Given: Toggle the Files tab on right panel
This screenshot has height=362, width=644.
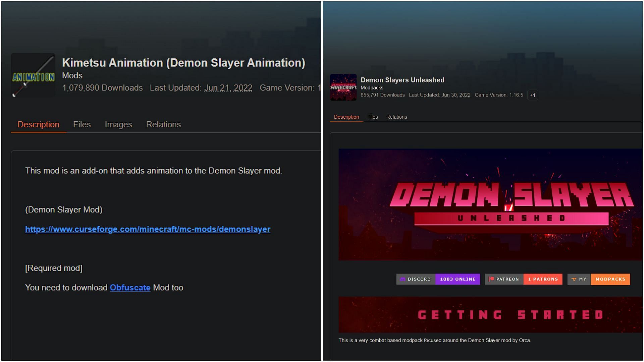Looking at the screenshot, I should tap(372, 117).
